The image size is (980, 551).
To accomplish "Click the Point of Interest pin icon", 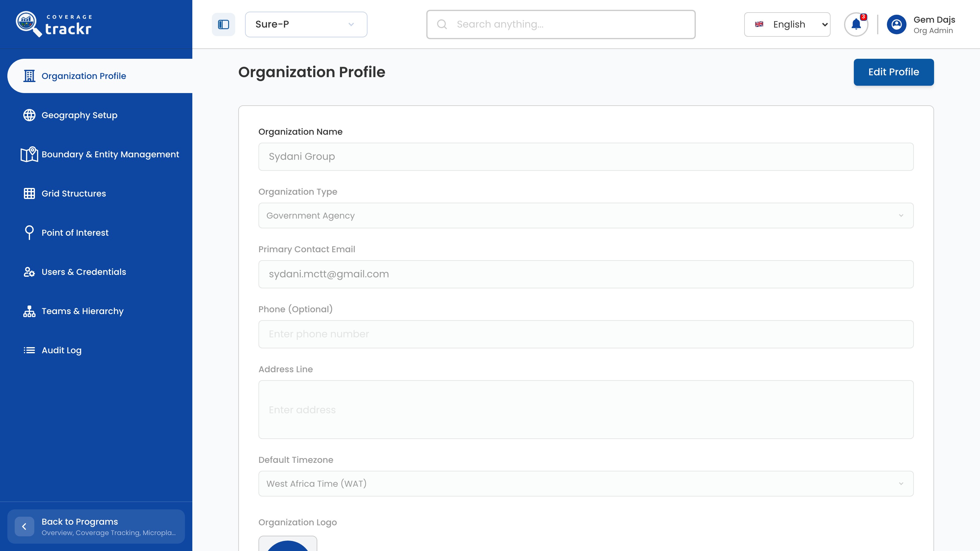I will (29, 232).
